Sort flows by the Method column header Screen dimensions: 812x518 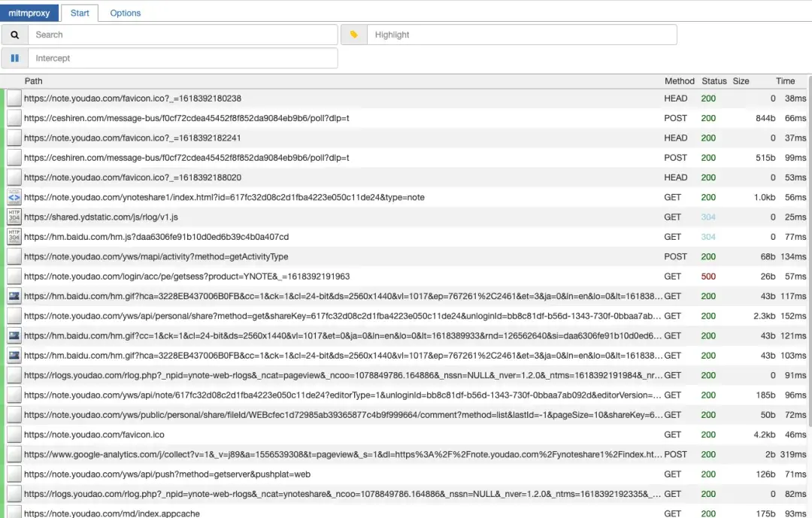(x=679, y=81)
